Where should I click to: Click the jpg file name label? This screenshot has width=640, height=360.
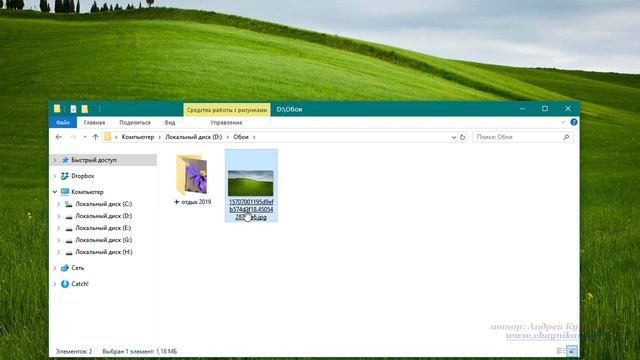click(x=251, y=210)
